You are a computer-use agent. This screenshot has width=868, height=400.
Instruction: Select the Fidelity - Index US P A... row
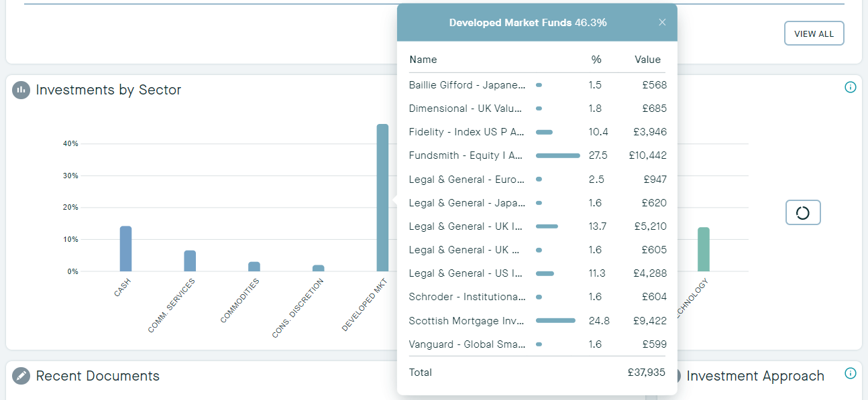tap(537, 132)
